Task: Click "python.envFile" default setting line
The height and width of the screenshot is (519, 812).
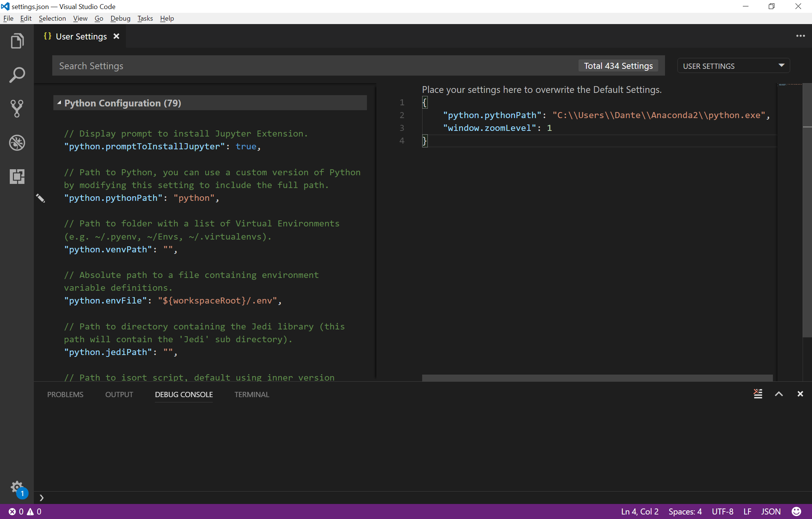Action: [173, 300]
